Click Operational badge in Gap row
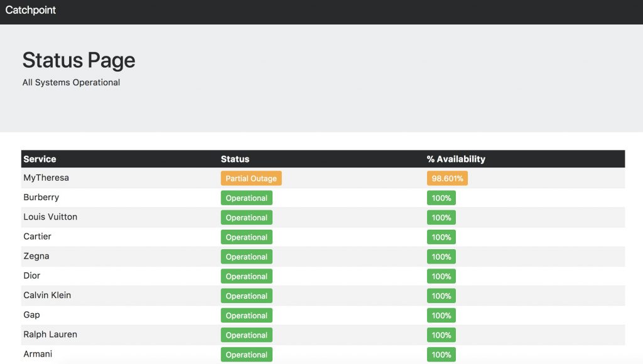 click(x=246, y=316)
